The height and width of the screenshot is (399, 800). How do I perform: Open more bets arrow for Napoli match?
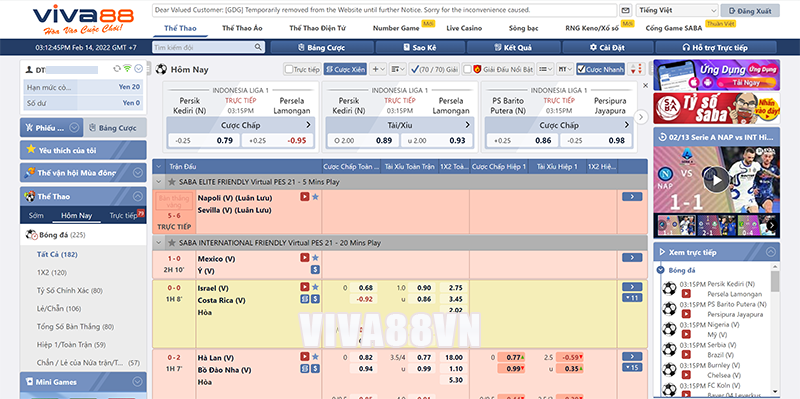632,196
